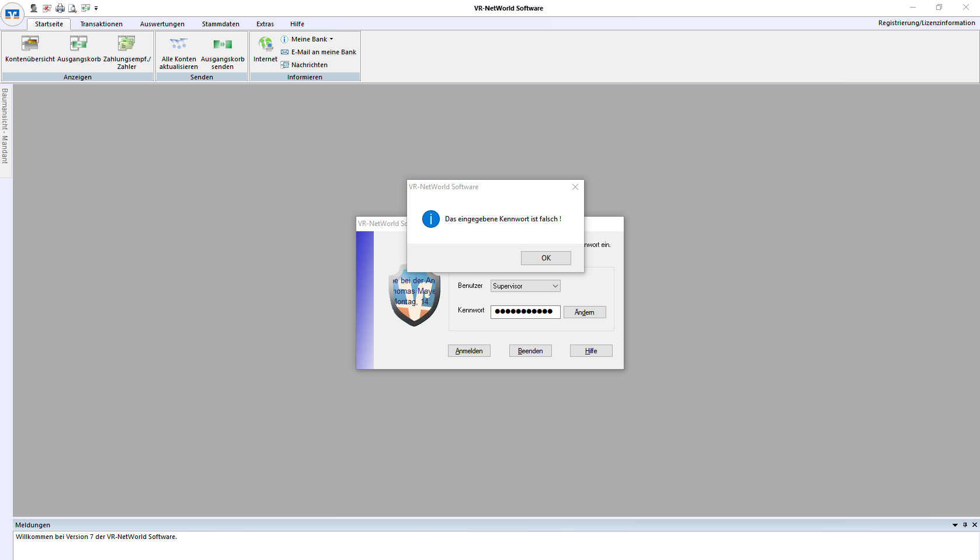
Task: Minimize the VR-NetWorld Software window
Action: pos(912,8)
